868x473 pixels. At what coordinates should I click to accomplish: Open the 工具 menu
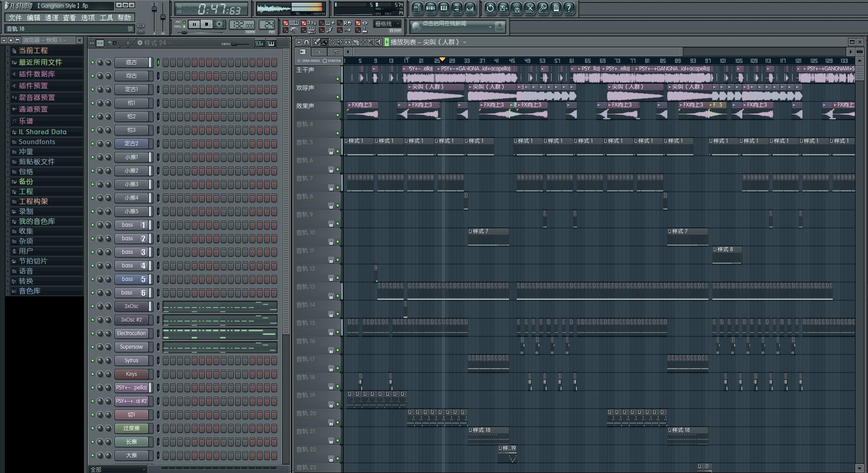(x=106, y=18)
